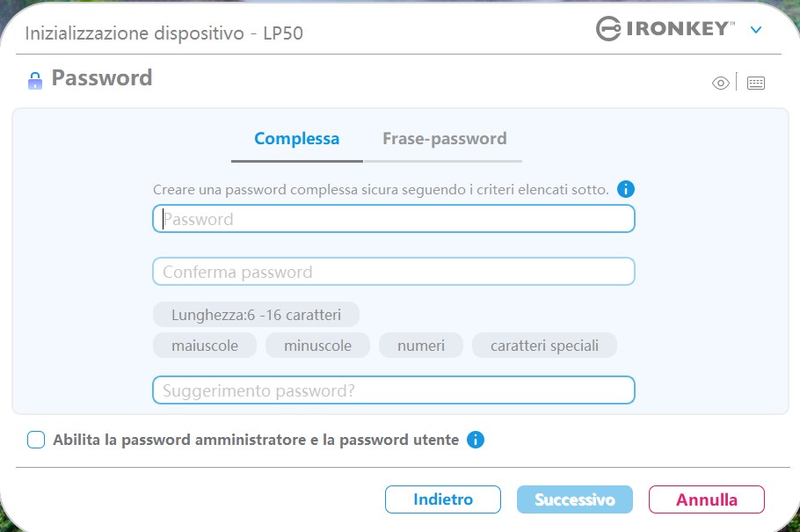This screenshot has height=532, width=800.
Task: Click the Annulla button
Action: [x=707, y=499]
